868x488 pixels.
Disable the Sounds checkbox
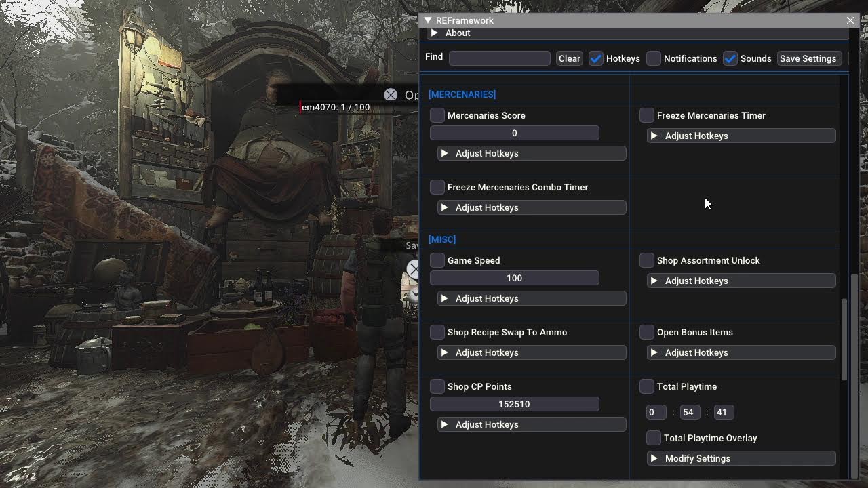tap(730, 58)
